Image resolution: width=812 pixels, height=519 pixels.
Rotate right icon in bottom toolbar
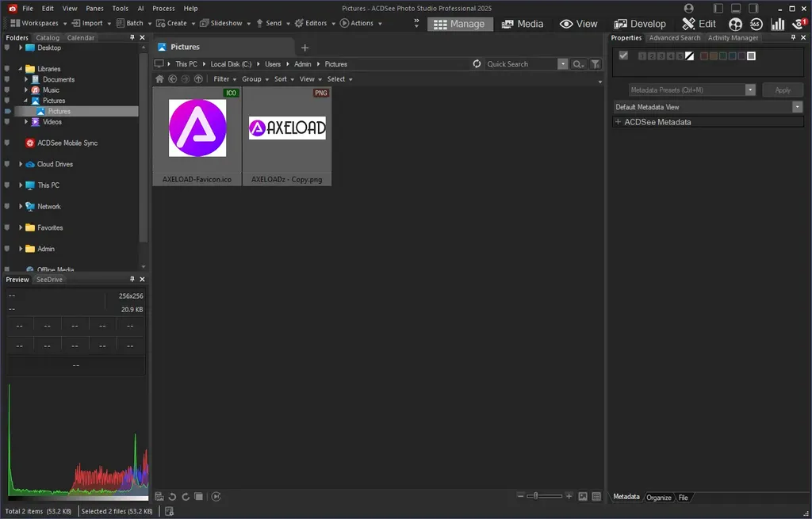[x=186, y=497]
